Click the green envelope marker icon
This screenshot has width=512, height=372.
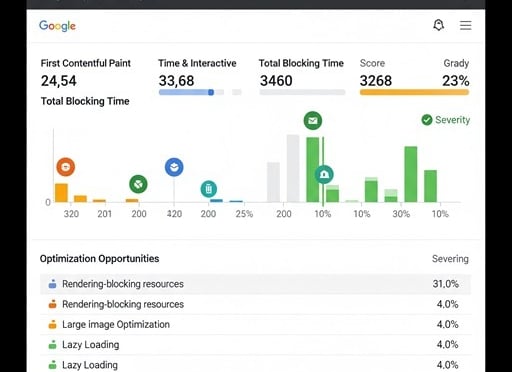coord(313,120)
